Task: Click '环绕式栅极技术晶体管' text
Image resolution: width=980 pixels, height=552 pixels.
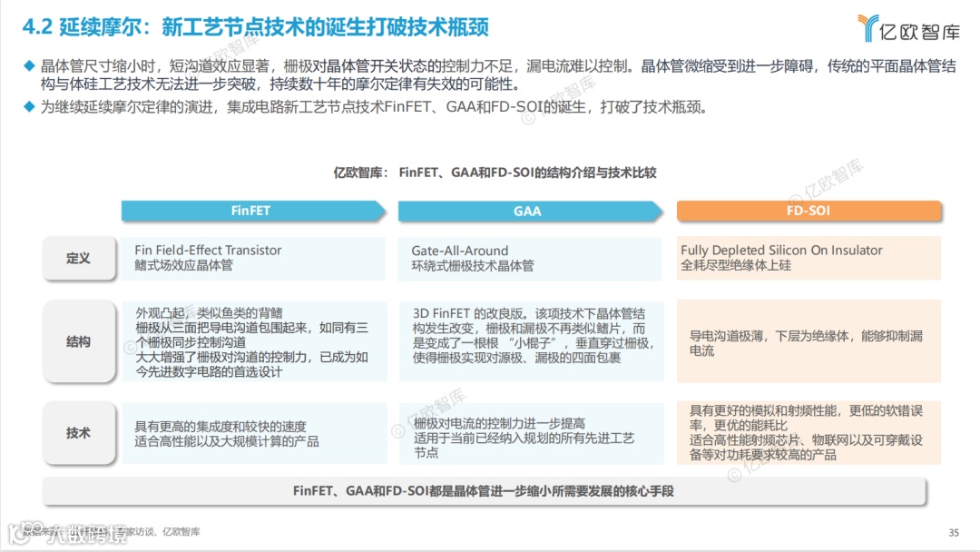Action: pyautogui.click(x=473, y=266)
